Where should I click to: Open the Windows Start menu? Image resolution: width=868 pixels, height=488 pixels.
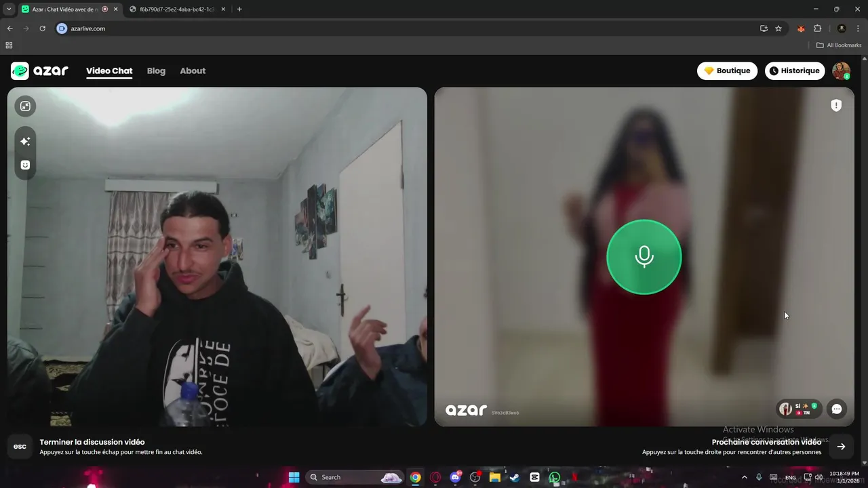click(294, 477)
